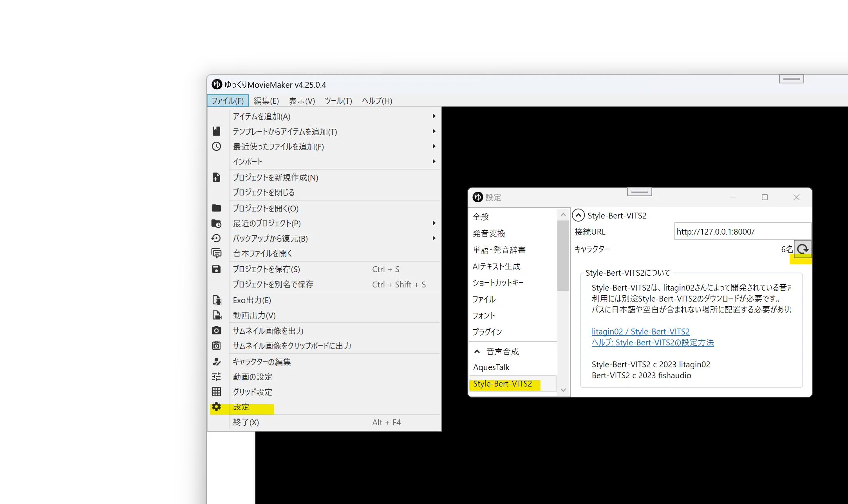Click the settings gear icon
Screen dimensions: 848x504
pos(216,407)
